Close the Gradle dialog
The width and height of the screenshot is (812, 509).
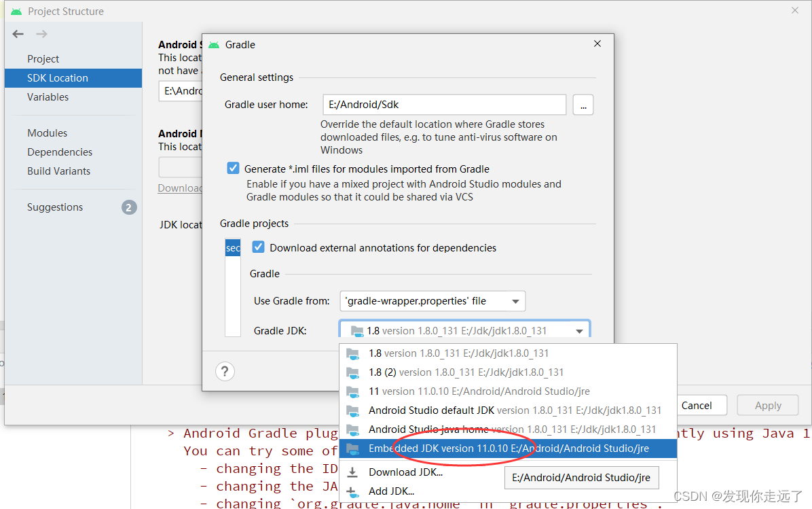597,44
